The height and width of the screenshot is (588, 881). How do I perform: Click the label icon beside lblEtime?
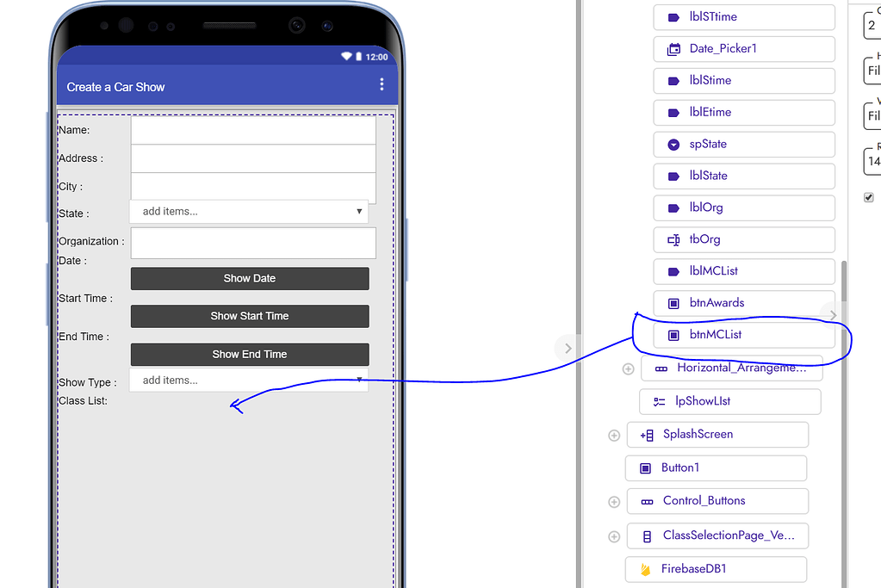[673, 113]
